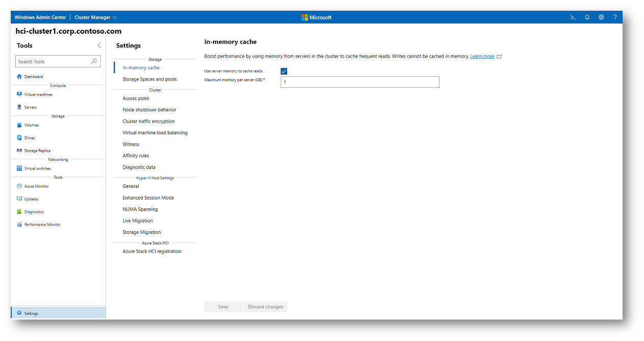This screenshot has width=644, height=341.
Task: Open Servers tool icon
Action: coord(19,107)
